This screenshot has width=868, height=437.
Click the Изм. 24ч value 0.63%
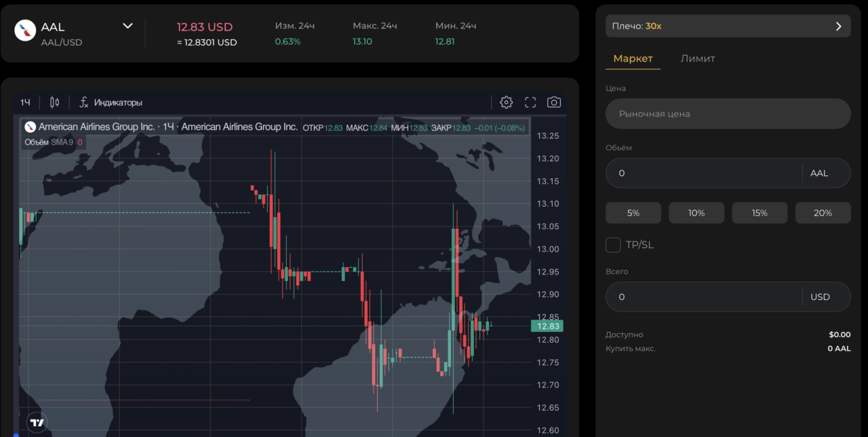coord(288,42)
